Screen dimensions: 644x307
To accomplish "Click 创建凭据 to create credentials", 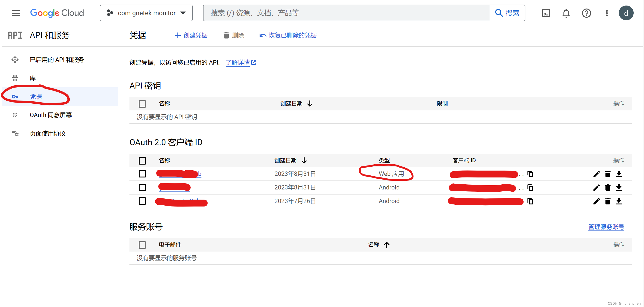I will point(191,35).
